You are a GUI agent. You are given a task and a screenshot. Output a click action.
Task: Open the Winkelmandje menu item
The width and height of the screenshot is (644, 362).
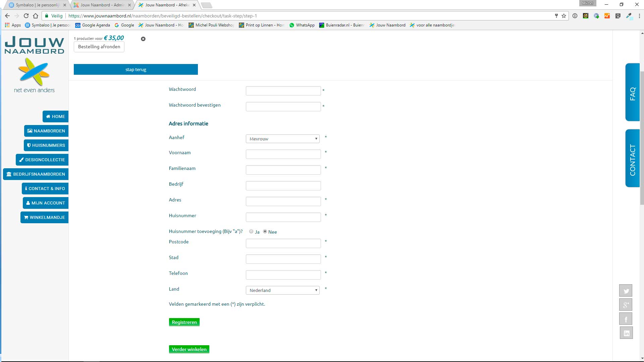click(x=44, y=217)
